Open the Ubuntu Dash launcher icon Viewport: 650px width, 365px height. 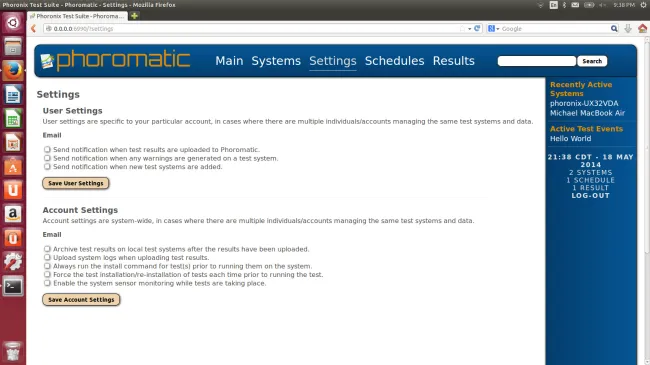tap(13, 22)
